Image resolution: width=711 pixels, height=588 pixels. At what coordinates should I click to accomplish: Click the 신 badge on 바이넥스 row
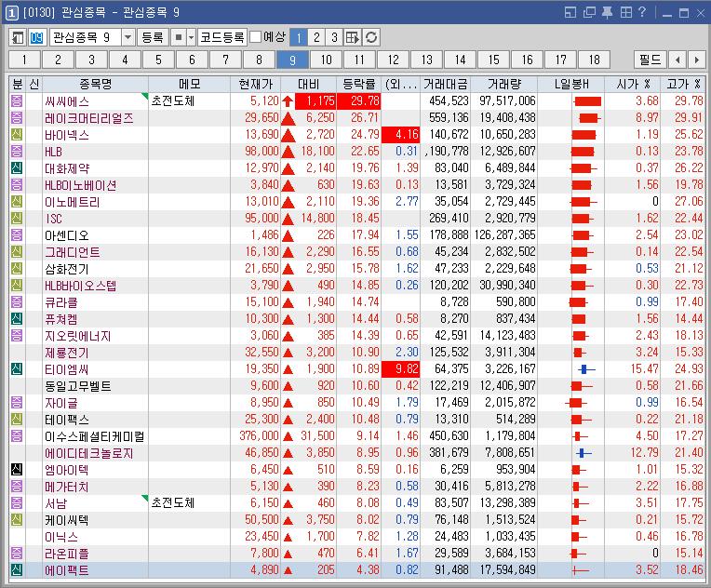coord(17,134)
